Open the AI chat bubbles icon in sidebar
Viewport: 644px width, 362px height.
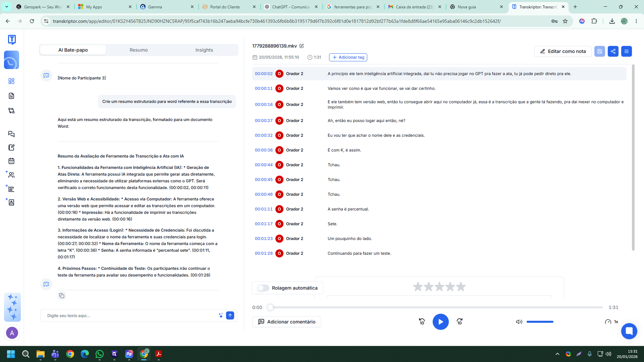tap(11, 134)
